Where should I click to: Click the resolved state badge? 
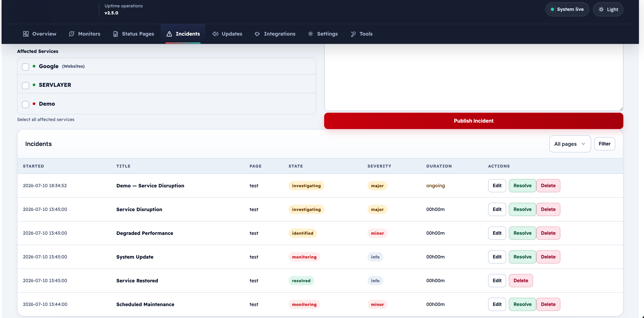(x=301, y=281)
